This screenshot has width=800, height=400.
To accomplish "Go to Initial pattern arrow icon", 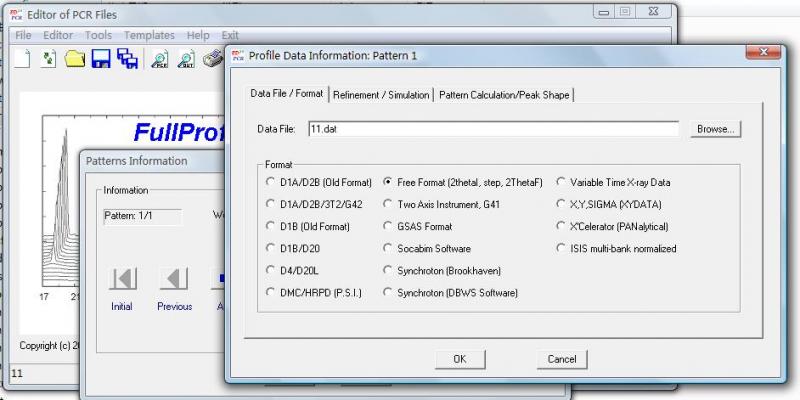I will click(x=122, y=279).
